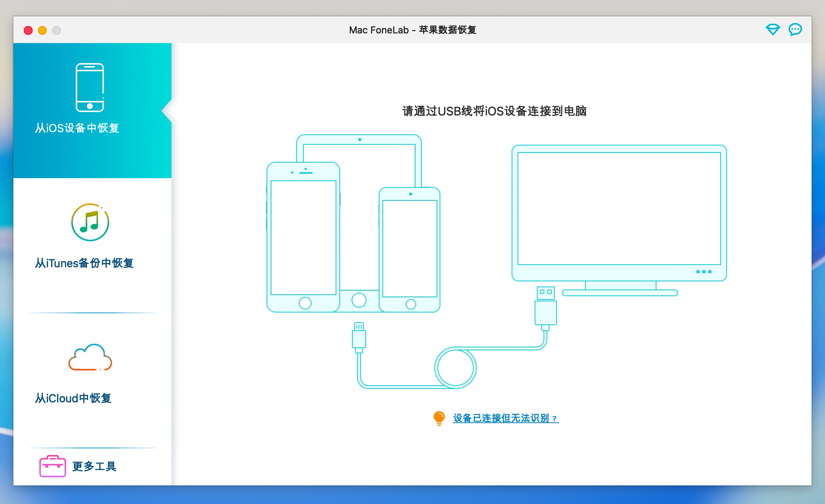Switch to the 从iCloud中恢复 tab
The height and width of the screenshot is (504, 825).
click(x=73, y=398)
